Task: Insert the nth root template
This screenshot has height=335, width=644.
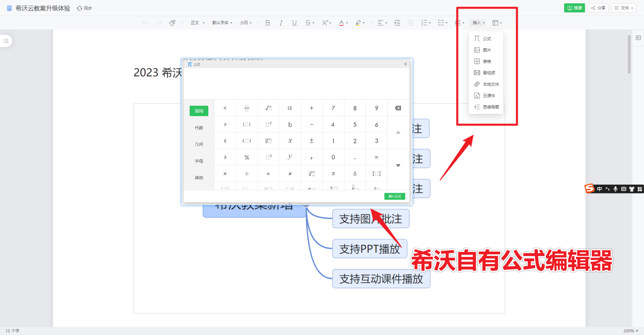Action: 312,173
